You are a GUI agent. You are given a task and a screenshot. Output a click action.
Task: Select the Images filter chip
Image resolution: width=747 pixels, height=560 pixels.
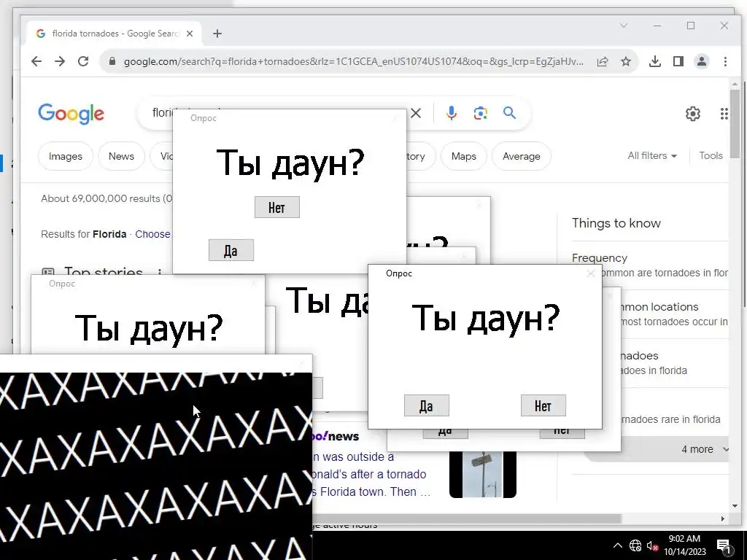pyautogui.click(x=65, y=156)
